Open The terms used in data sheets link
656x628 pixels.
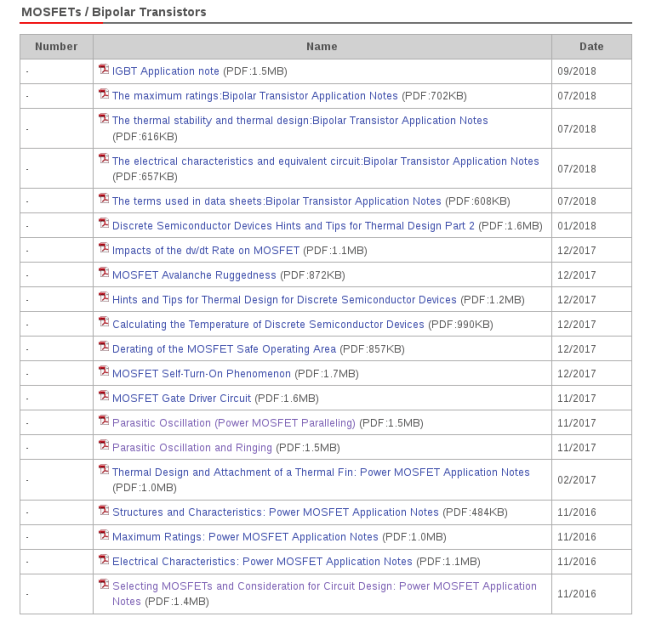pyautogui.click(x=276, y=202)
